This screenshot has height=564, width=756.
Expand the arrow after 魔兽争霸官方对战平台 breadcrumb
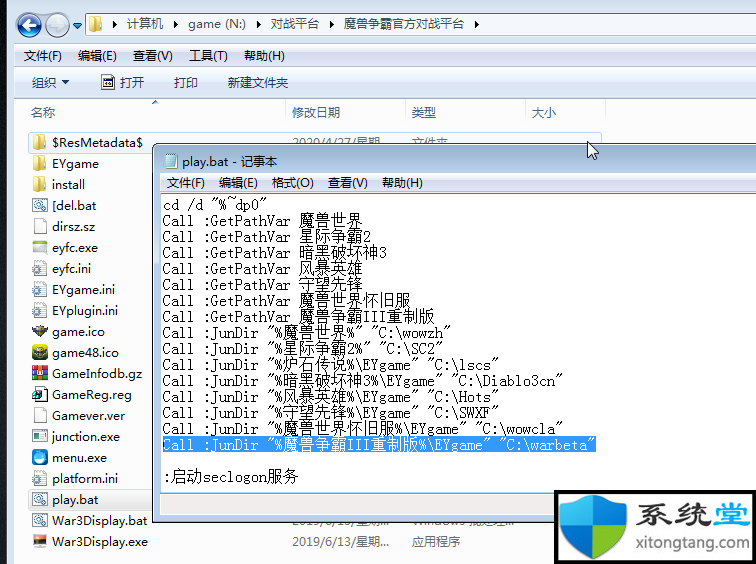476,24
